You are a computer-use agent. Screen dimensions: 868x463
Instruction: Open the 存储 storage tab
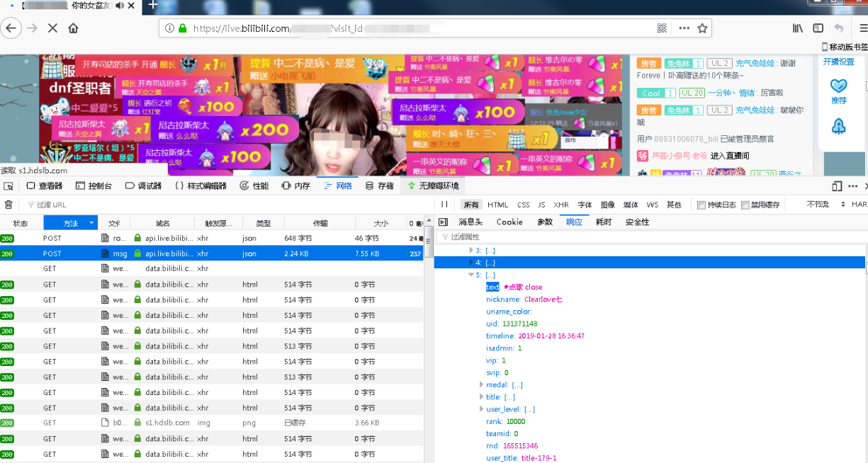380,186
